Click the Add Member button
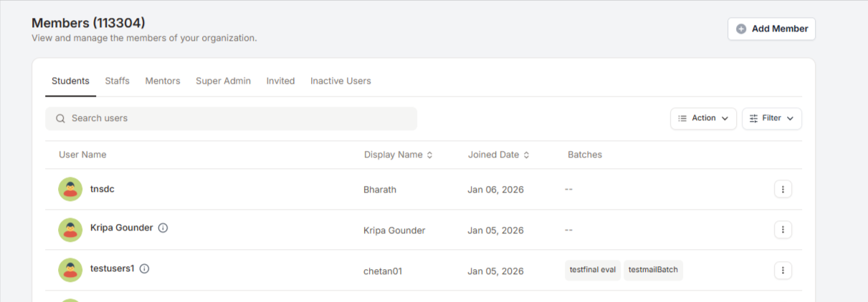The height and width of the screenshot is (302, 868). [x=771, y=29]
